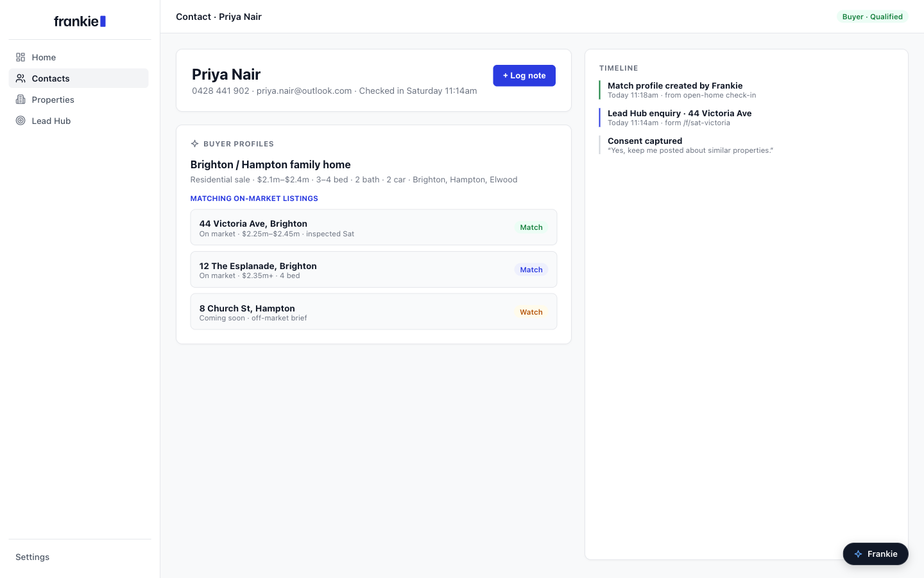Click the Lead Hub target icon

click(x=21, y=121)
